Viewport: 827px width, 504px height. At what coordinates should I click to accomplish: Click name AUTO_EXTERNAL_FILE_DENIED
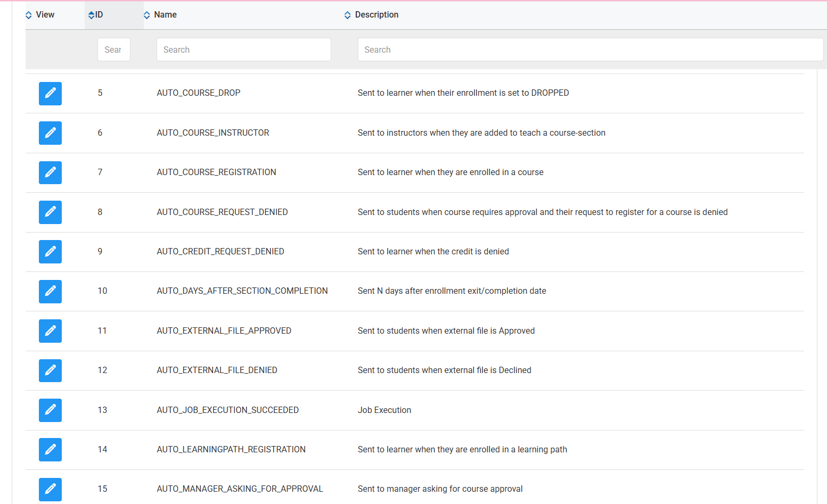(x=217, y=370)
